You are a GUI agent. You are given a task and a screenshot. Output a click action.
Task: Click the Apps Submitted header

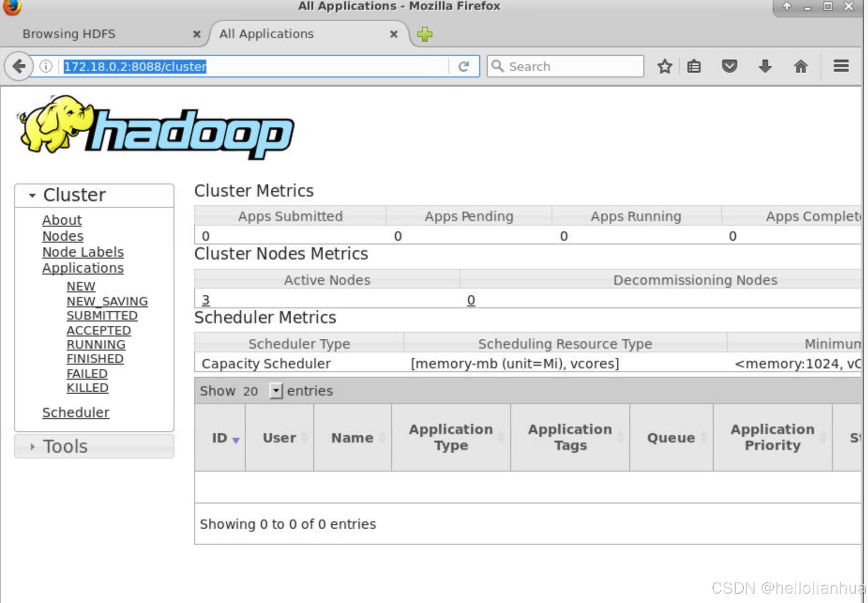[x=290, y=216]
